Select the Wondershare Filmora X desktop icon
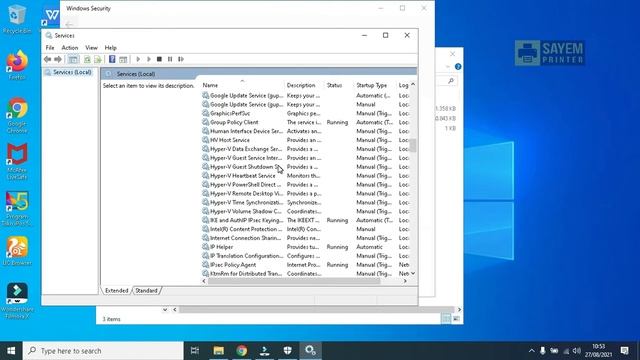The height and width of the screenshot is (360, 640). [17, 301]
